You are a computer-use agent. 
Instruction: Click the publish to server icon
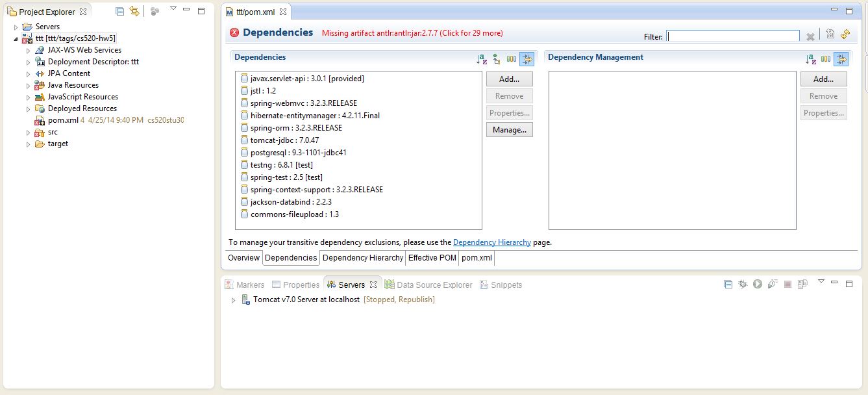802,285
